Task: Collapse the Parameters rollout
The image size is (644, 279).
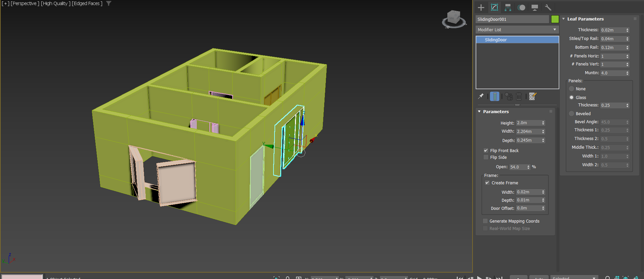Action: point(479,111)
